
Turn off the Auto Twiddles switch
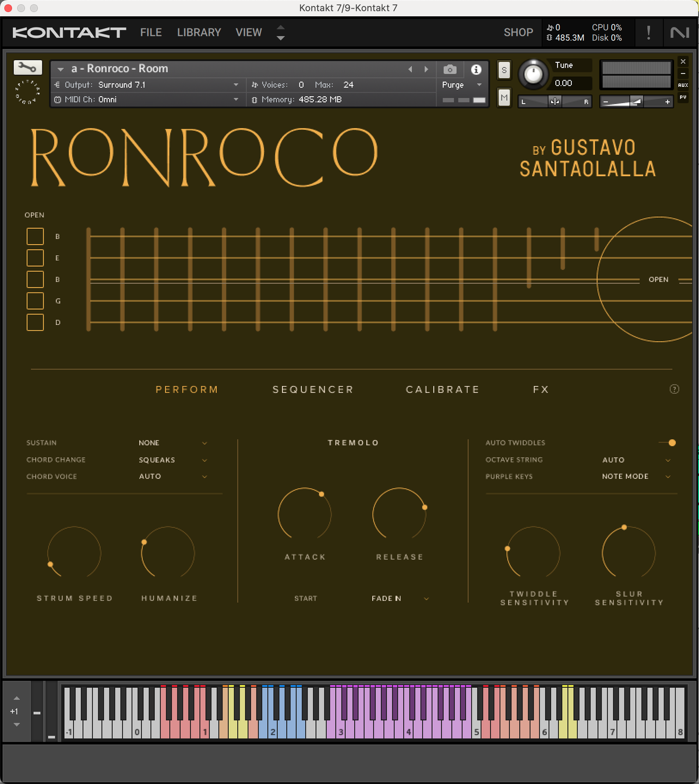(667, 443)
